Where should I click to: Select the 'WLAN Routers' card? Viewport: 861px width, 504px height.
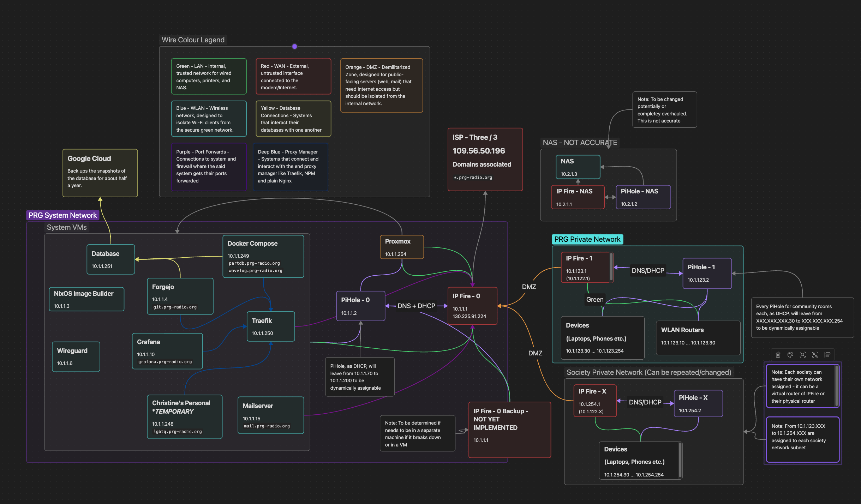[698, 338]
